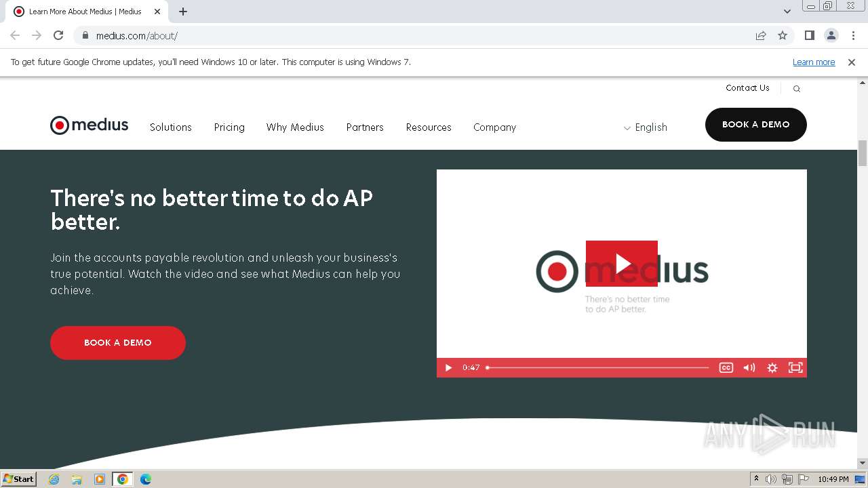Toggle the browser side panel
This screenshot has height=488, width=868.
click(x=810, y=35)
